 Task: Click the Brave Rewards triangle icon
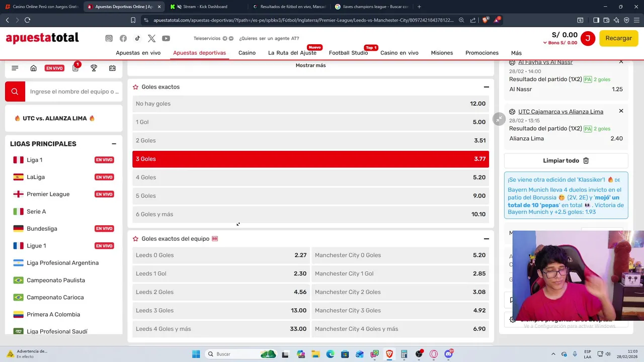click(x=497, y=20)
